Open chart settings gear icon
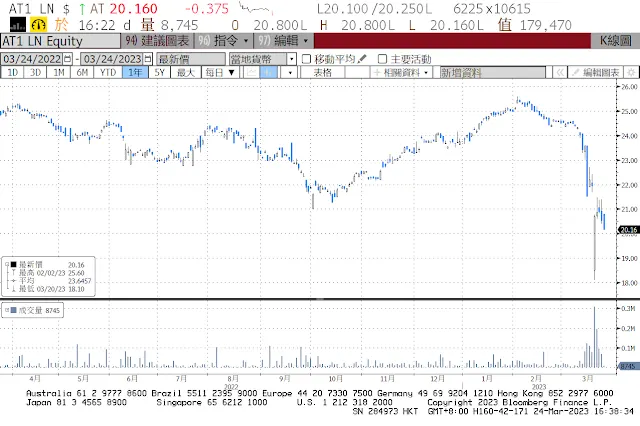The width and height of the screenshot is (640, 426). click(x=631, y=73)
